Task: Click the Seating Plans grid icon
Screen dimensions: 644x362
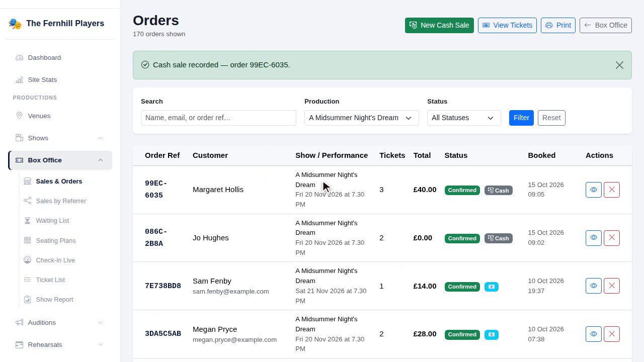Action: click(27, 241)
